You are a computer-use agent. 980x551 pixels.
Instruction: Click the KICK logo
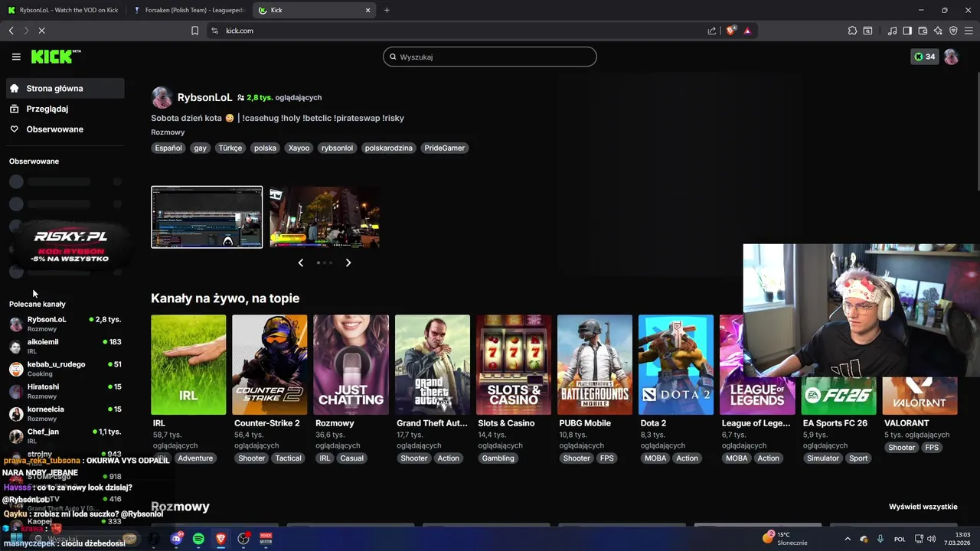click(x=56, y=57)
